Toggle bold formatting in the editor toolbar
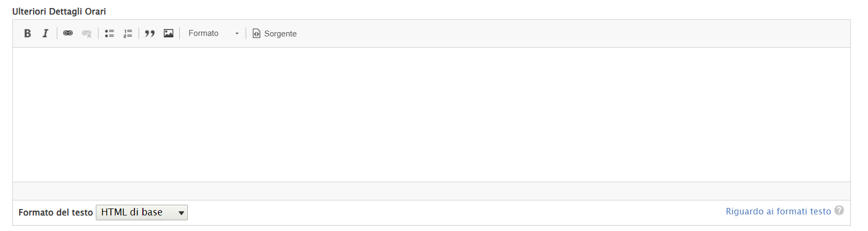This screenshot has width=868, height=231. (28, 33)
